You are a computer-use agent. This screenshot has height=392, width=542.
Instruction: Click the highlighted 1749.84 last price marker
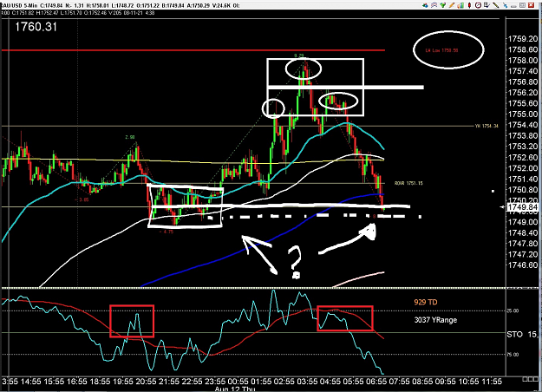coord(523,207)
